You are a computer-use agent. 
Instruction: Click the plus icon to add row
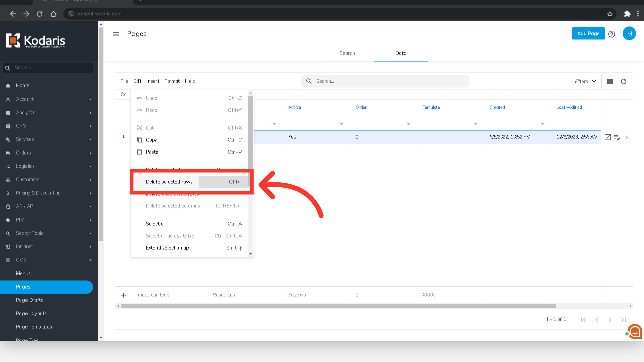pos(124,295)
